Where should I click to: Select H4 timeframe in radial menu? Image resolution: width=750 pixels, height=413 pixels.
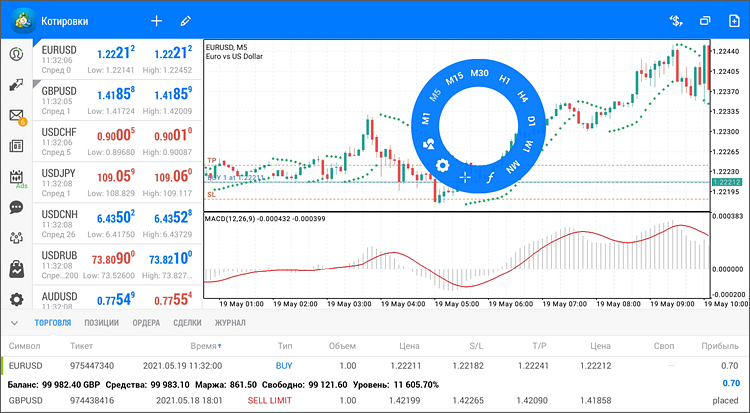coord(523,96)
